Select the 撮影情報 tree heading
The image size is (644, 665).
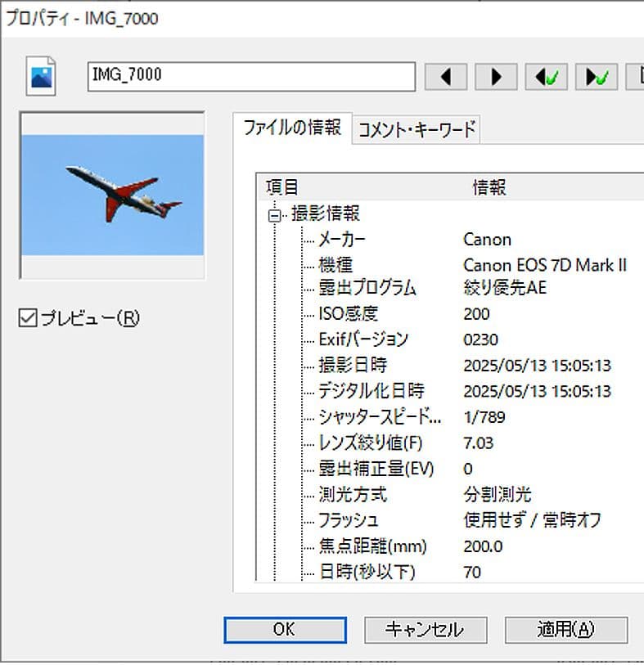[x=326, y=213]
